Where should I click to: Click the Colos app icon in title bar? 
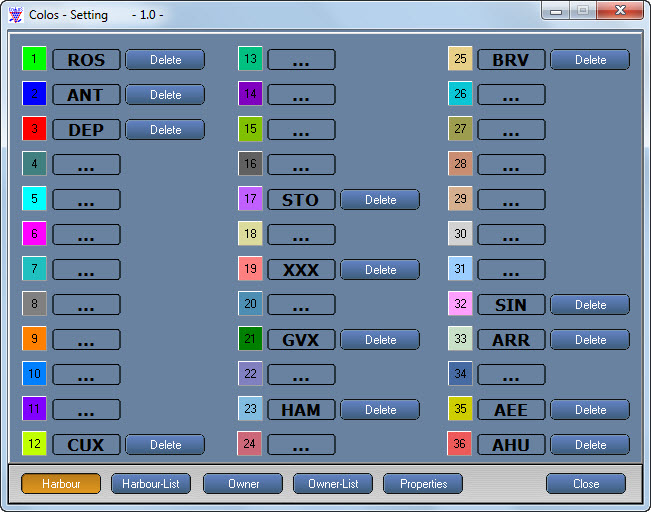click(x=15, y=15)
